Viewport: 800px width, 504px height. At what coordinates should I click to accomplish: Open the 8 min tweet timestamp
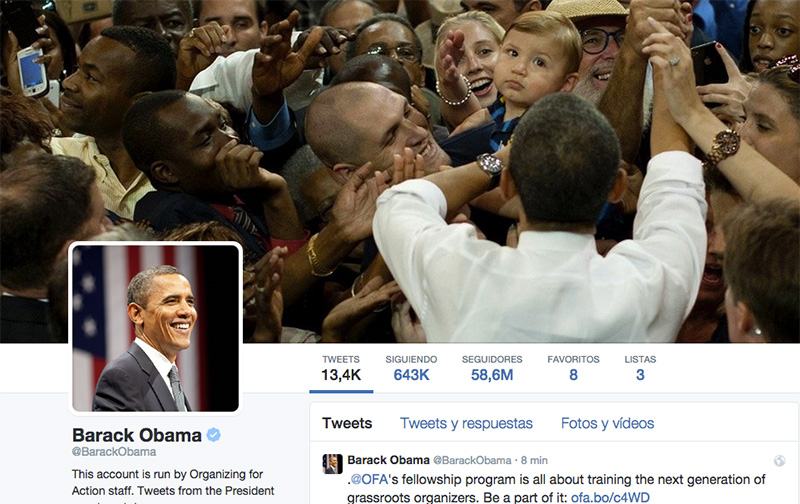534,461
